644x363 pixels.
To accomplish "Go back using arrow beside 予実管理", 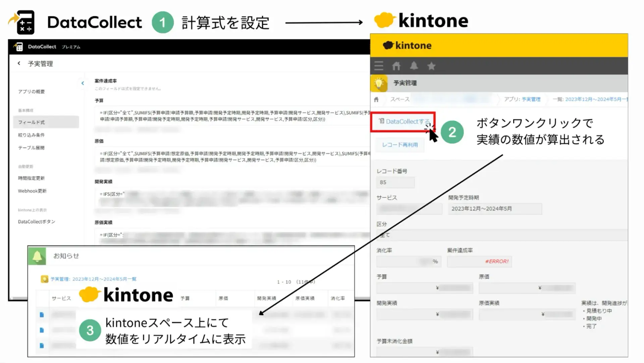I will point(19,63).
